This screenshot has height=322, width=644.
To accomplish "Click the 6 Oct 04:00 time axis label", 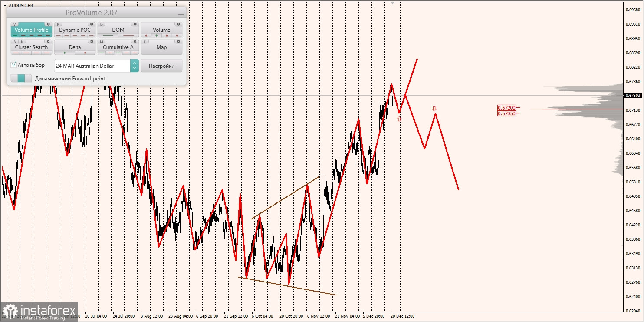I will point(262,316).
